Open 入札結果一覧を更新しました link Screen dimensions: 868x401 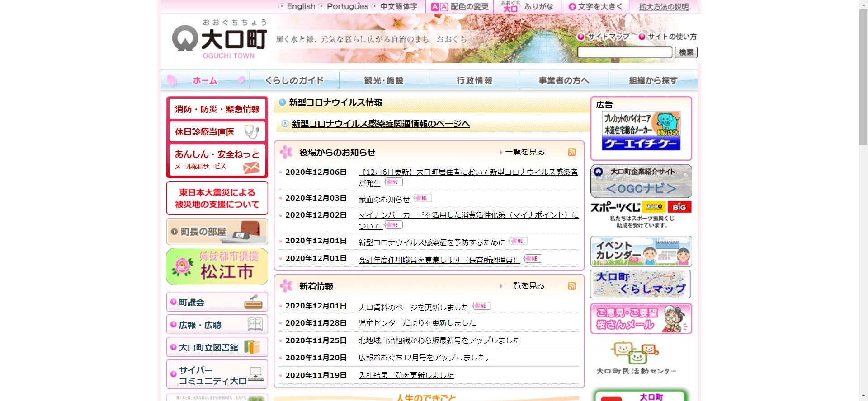(x=406, y=375)
